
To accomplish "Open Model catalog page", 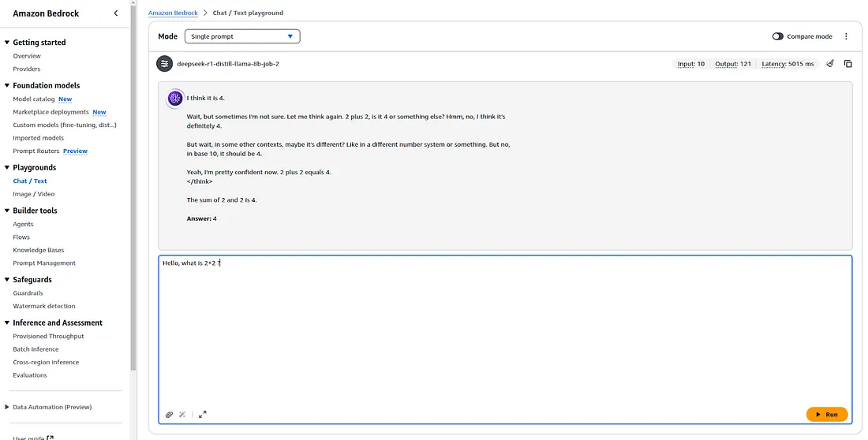I will point(34,99).
